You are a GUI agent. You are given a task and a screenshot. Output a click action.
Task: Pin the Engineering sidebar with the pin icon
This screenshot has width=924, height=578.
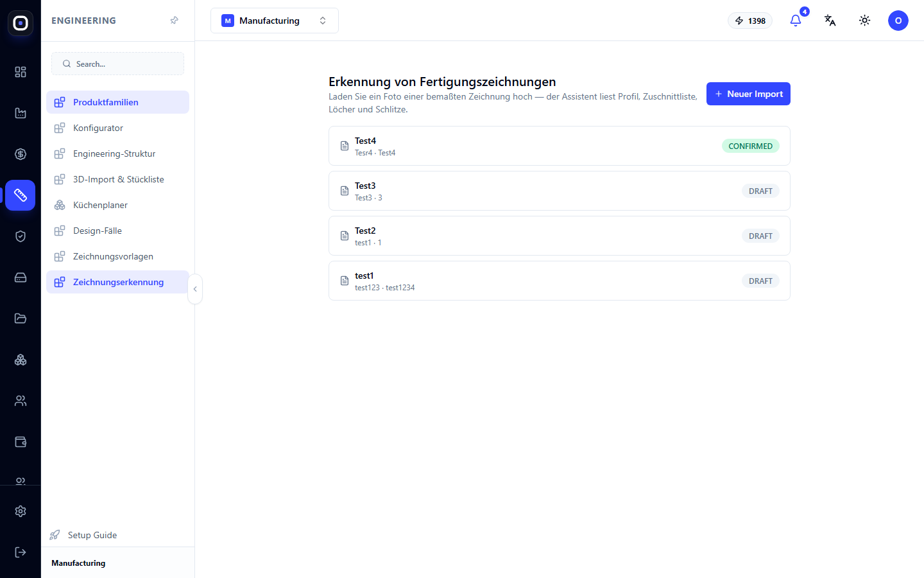[174, 21]
